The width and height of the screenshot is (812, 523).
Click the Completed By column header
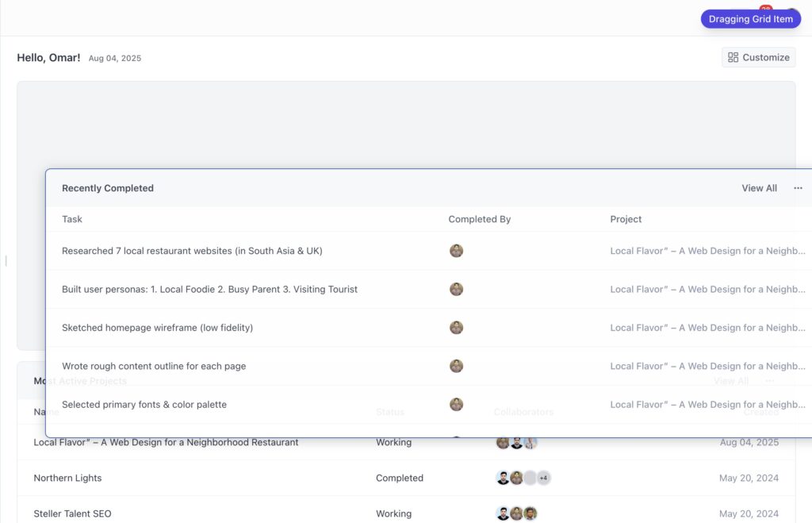click(480, 219)
